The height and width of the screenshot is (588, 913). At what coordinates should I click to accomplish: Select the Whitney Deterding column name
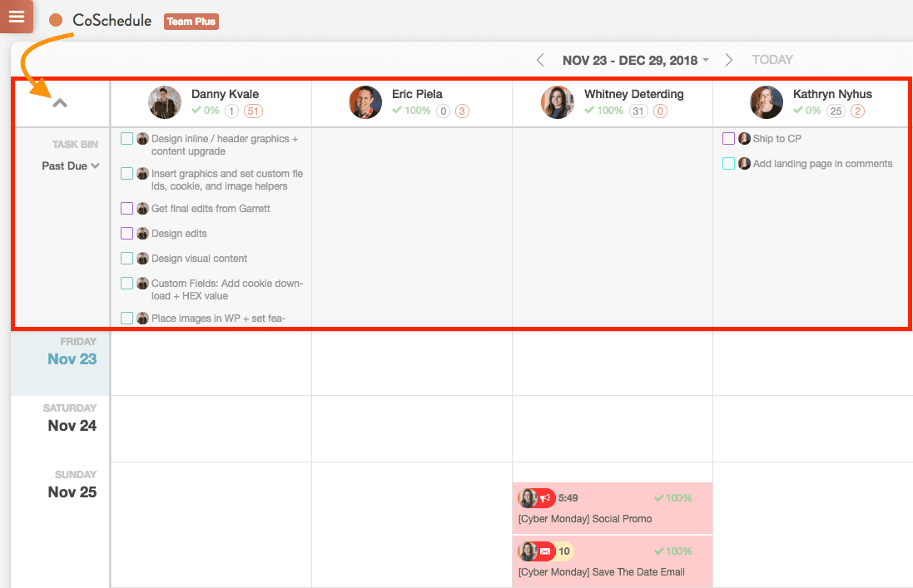click(x=633, y=94)
